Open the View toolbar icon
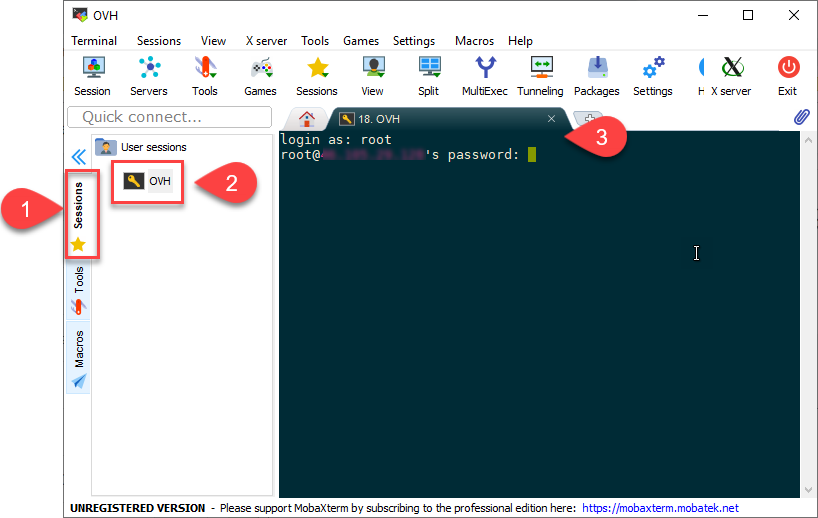The width and height of the screenshot is (818, 518). coord(372,76)
